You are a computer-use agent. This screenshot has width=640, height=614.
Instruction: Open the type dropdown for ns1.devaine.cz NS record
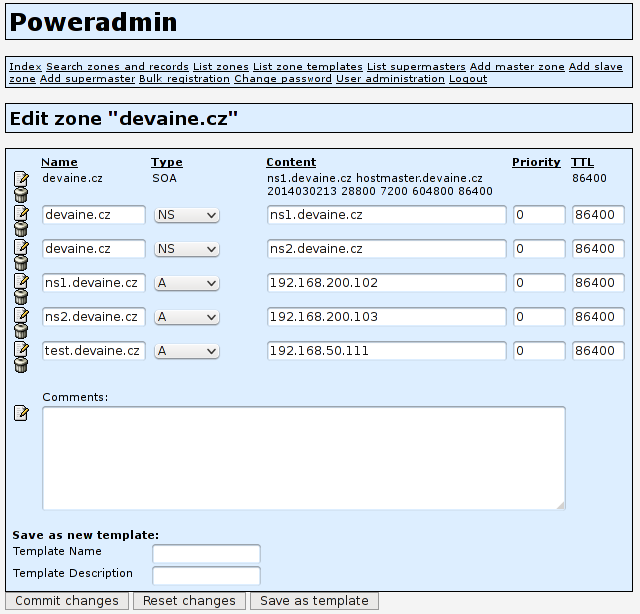click(187, 215)
